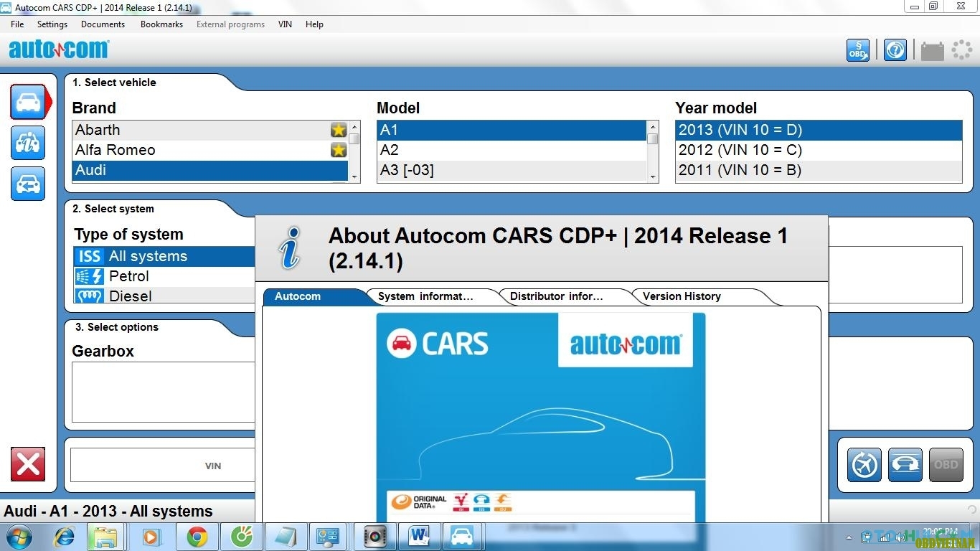Click the CARS product box image
Screen dimensions: 980x551
541,418
